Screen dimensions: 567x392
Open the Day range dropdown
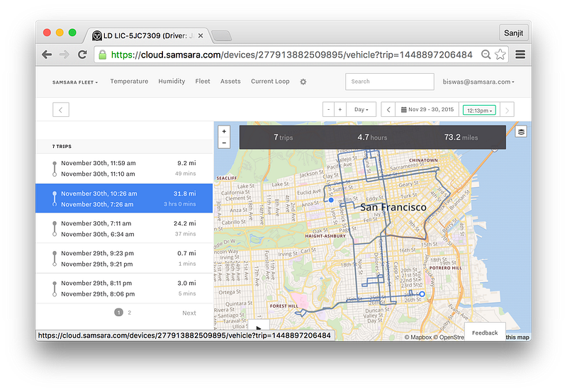point(361,110)
